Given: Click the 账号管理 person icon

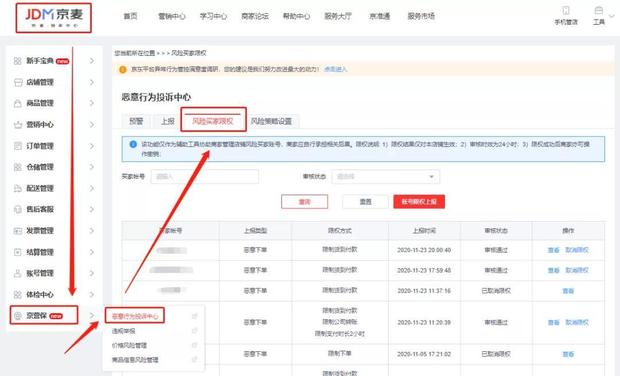Looking at the screenshot, I should 17,273.
